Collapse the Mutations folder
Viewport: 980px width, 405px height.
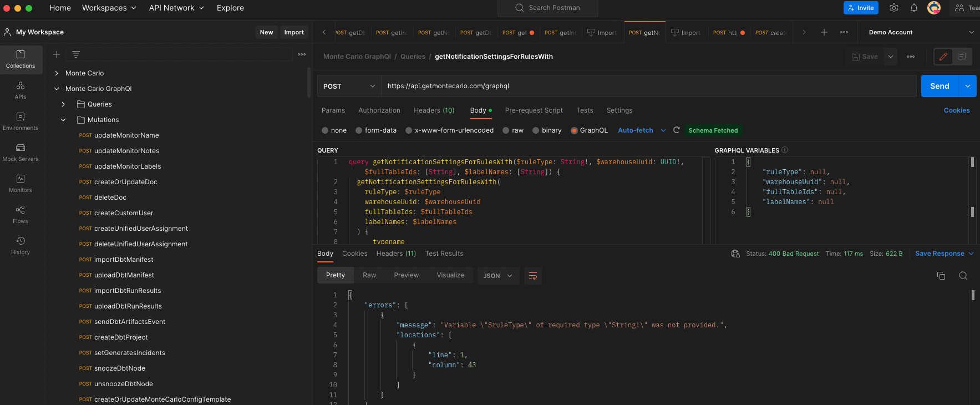coord(63,120)
